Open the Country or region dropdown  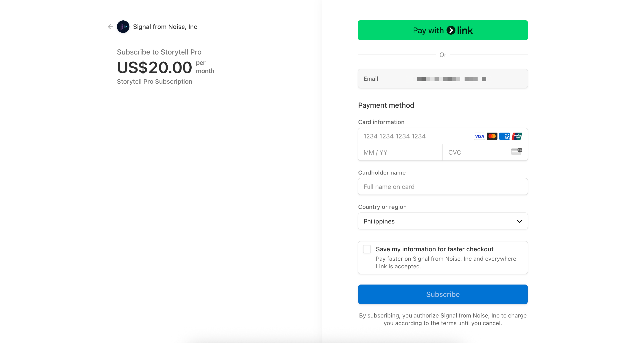pos(443,221)
